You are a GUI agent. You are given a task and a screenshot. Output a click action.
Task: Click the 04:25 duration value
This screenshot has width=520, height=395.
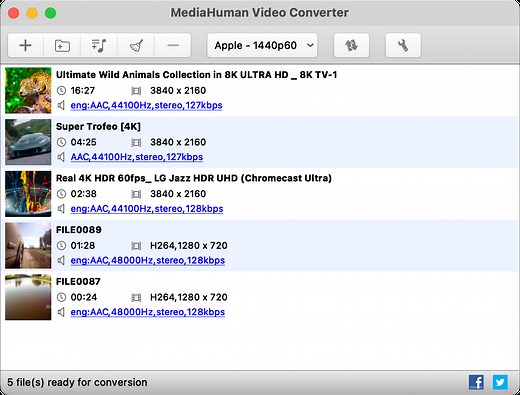pos(83,142)
